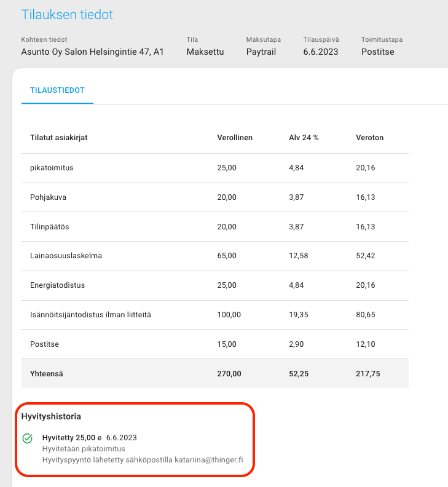Click the Tilatut asiakirjat column header
Viewport: 448px width, 487px height.
click(x=58, y=138)
